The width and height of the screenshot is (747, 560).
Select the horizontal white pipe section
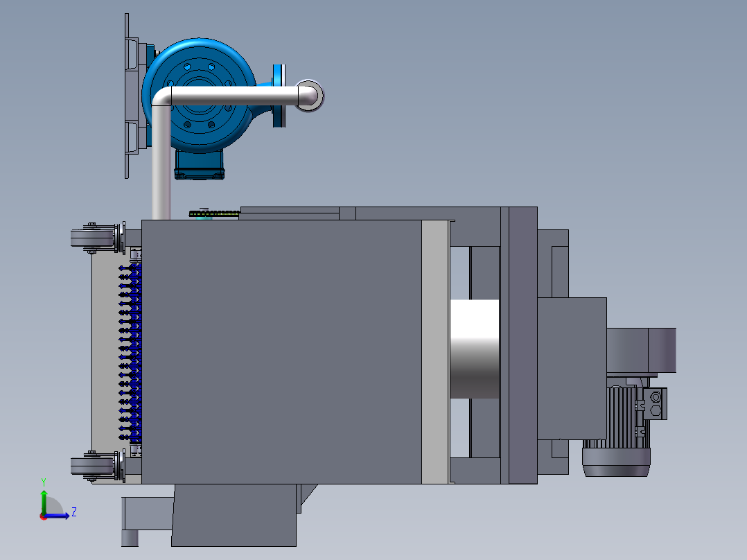[x=234, y=96]
